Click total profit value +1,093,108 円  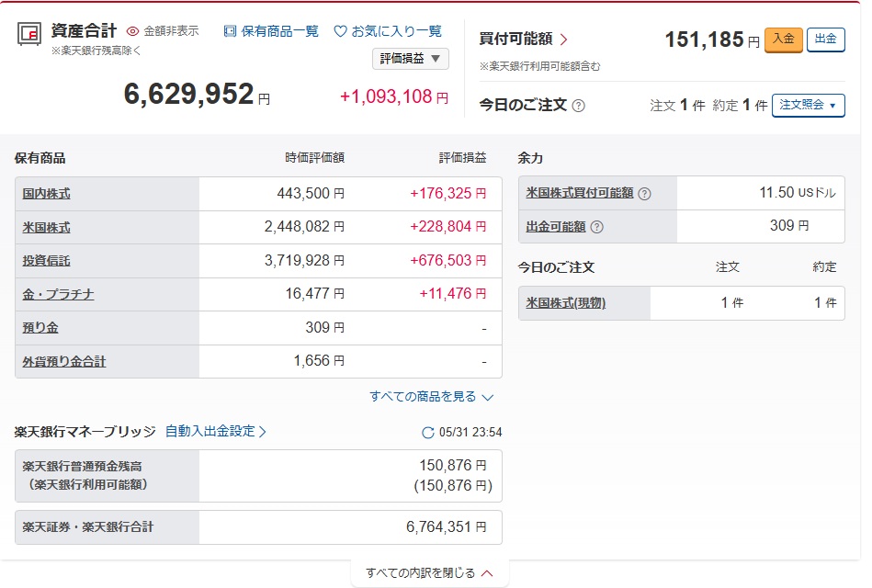point(394,96)
